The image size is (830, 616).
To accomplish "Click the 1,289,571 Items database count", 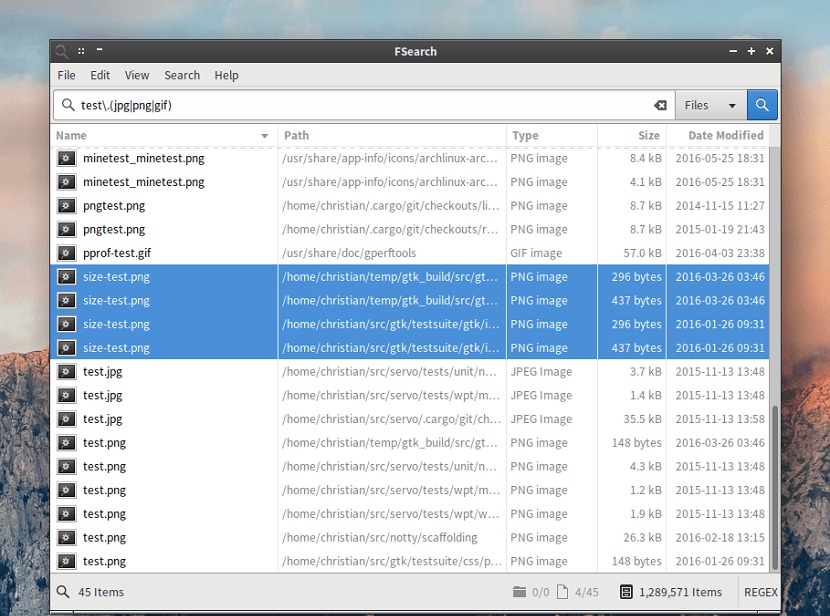I will (680, 592).
